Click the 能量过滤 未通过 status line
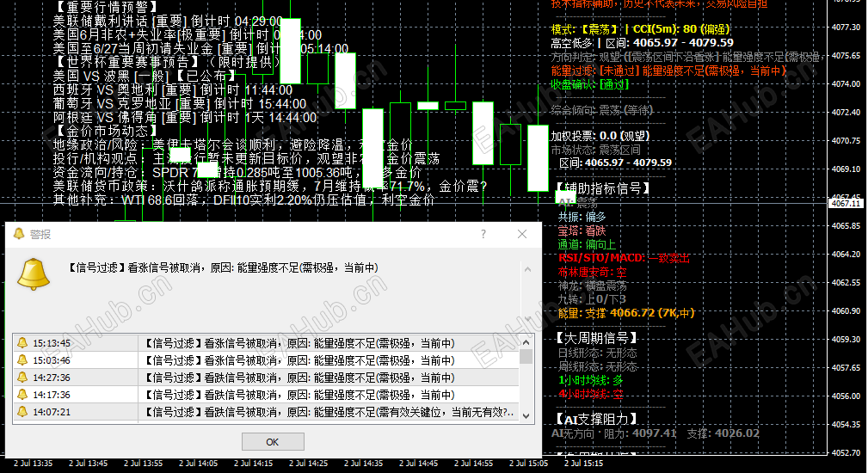 668,71
